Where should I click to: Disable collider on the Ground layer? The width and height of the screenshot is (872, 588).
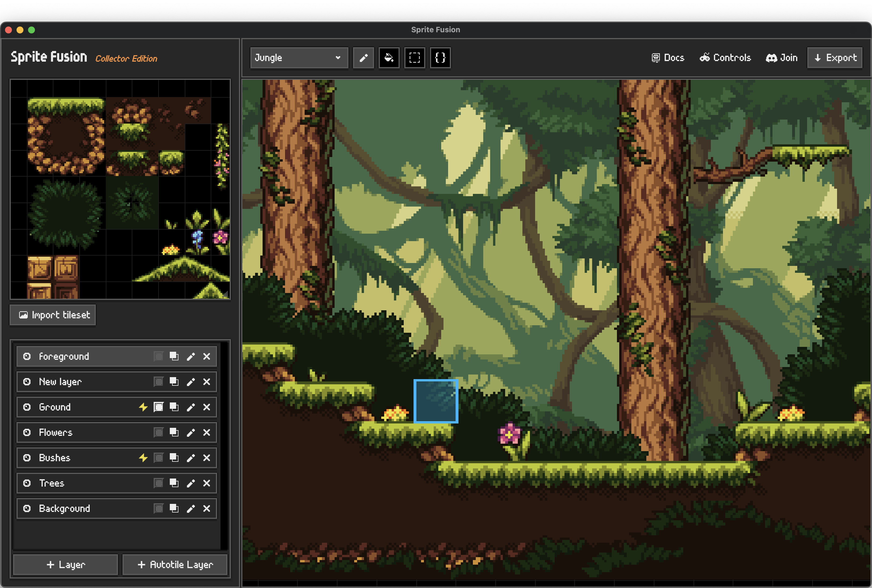(x=159, y=407)
